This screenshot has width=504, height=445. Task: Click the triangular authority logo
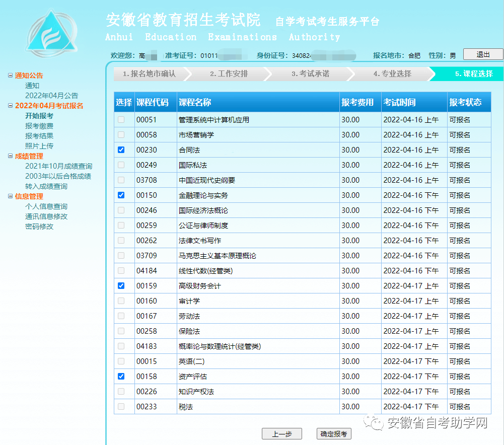point(52,33)
